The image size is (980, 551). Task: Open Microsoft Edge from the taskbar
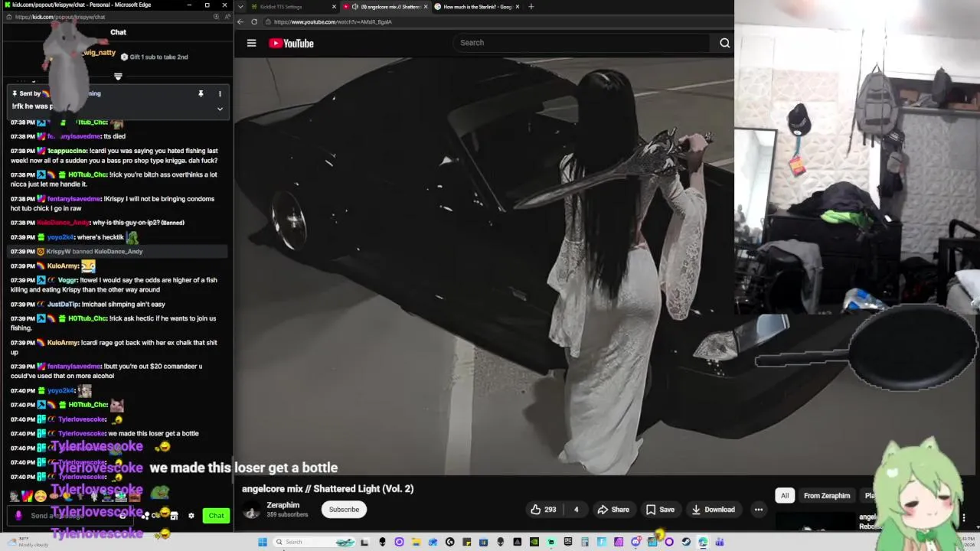click(703, 542)
